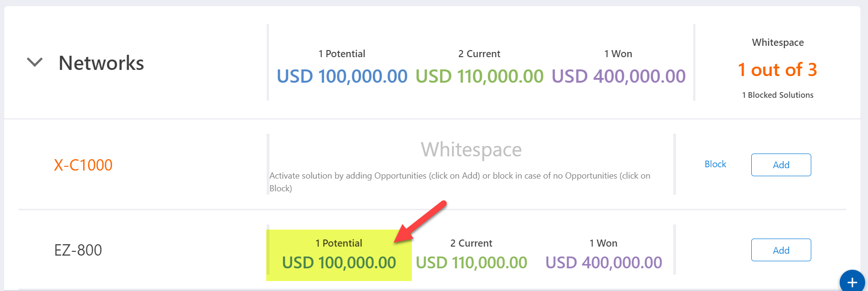868x291 pixels.
Task: Open EZ-800 Won USD 400,000.00 amount
Action: click(604, 263)
